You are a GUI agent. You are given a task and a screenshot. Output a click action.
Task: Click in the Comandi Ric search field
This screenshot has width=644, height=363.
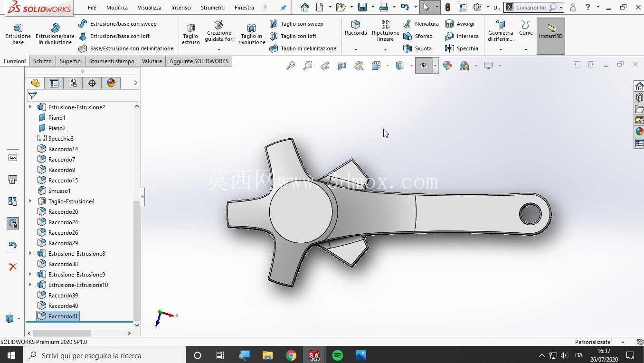(531, 8)
